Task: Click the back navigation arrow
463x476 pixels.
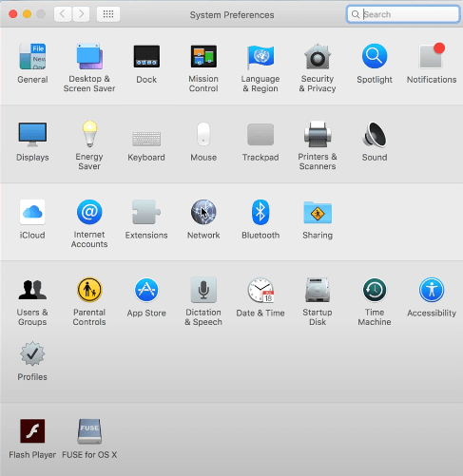Action: 63,14
